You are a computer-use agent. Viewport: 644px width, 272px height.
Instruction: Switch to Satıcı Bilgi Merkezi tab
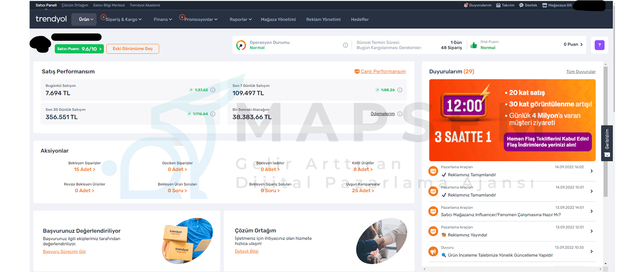109,5
